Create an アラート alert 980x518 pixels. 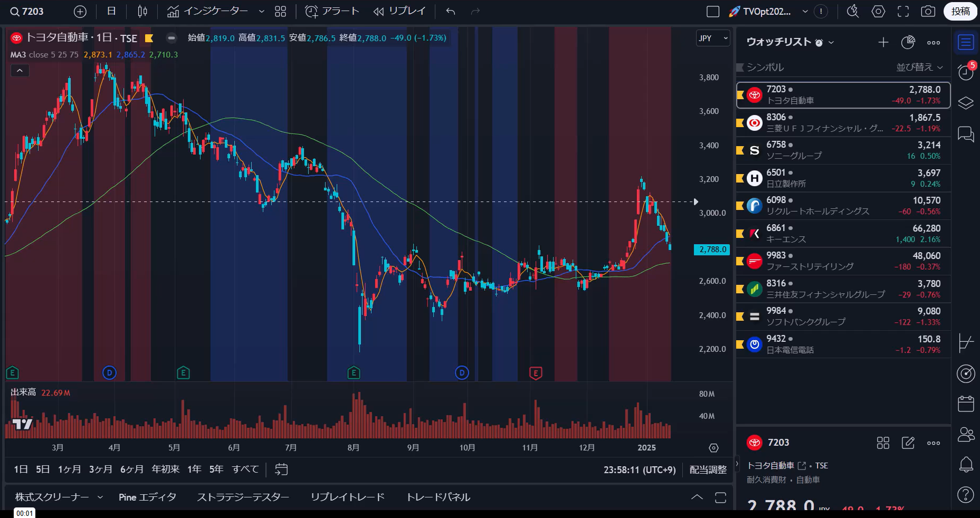click(x=332, y=12)
